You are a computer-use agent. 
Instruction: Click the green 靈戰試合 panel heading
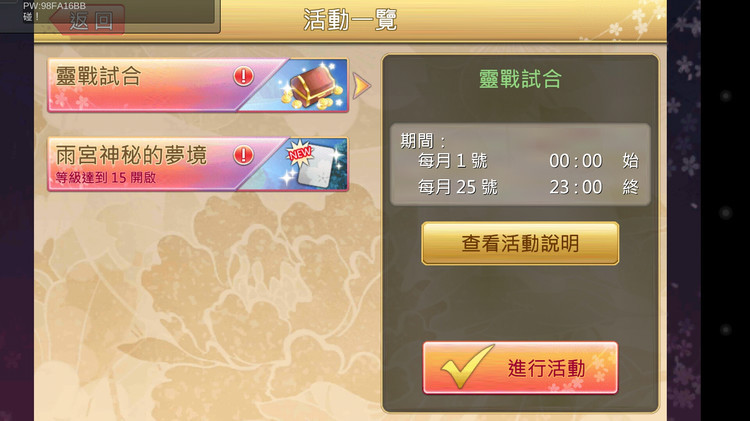pos(520,79)
